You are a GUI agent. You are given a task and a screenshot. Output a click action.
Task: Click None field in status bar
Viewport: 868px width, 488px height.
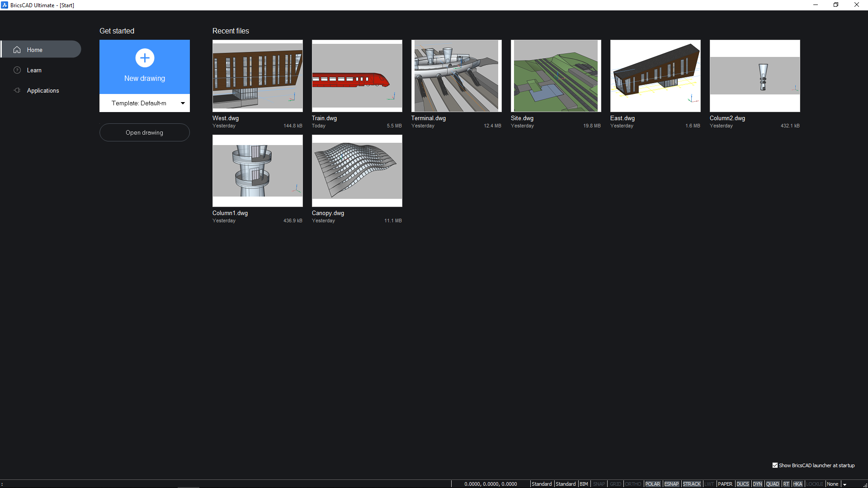pyautogui.click(x=832, y=484)
